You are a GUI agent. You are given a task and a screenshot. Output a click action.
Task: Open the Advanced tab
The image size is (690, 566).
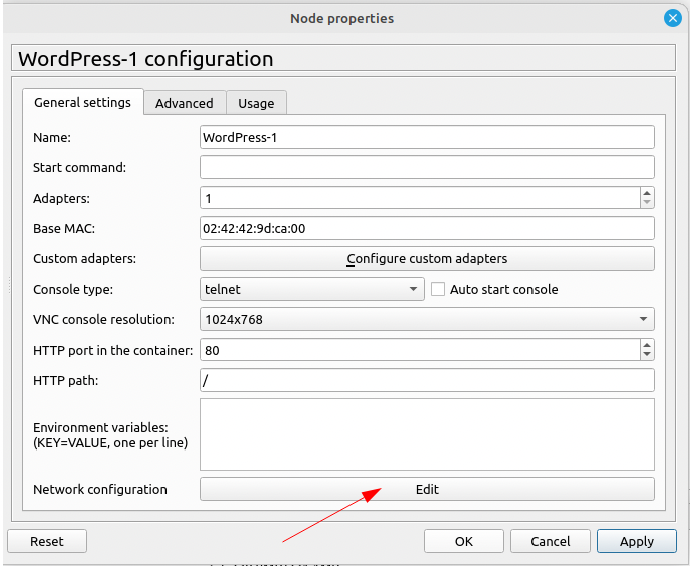pos(184,103)
